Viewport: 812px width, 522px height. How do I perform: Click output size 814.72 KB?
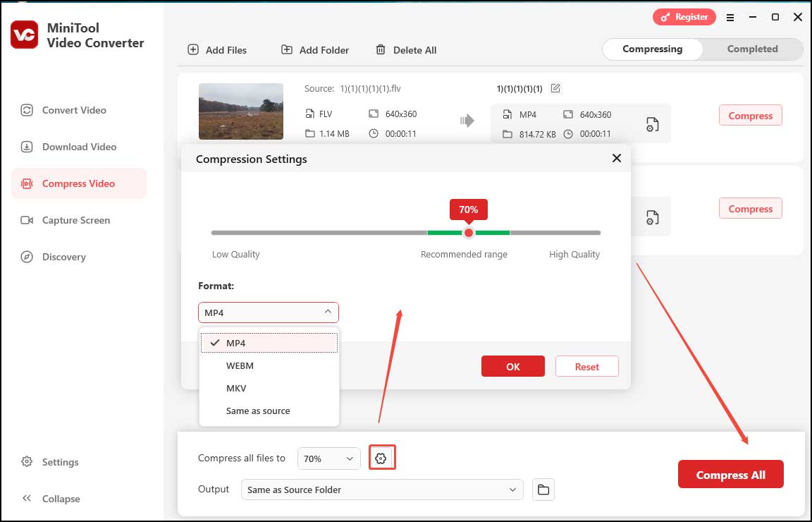point(538,134)
